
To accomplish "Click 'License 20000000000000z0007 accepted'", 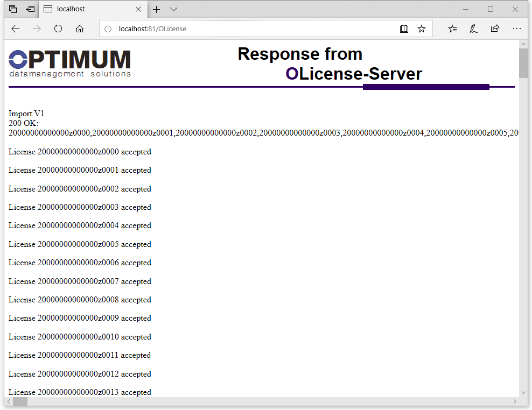I will [80, 281].
